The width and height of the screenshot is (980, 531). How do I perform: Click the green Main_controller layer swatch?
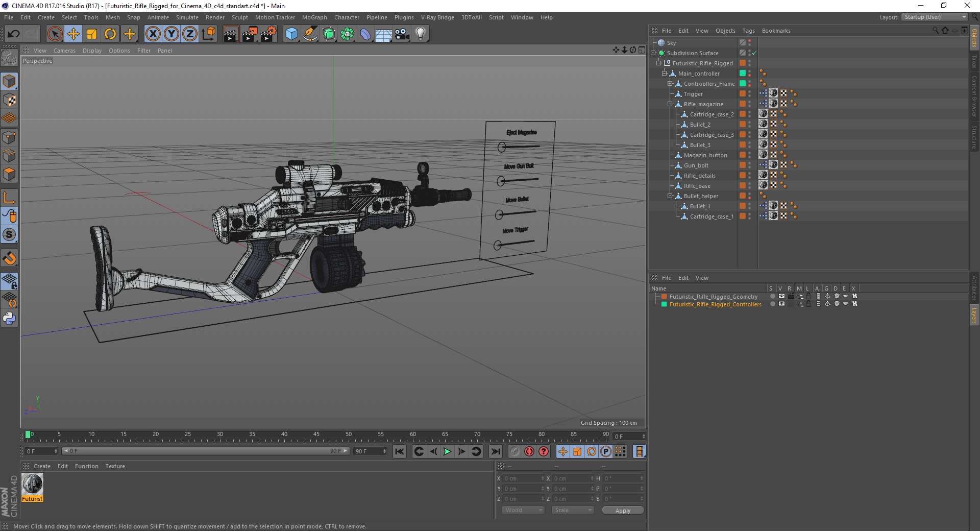(x=743, y=74)
